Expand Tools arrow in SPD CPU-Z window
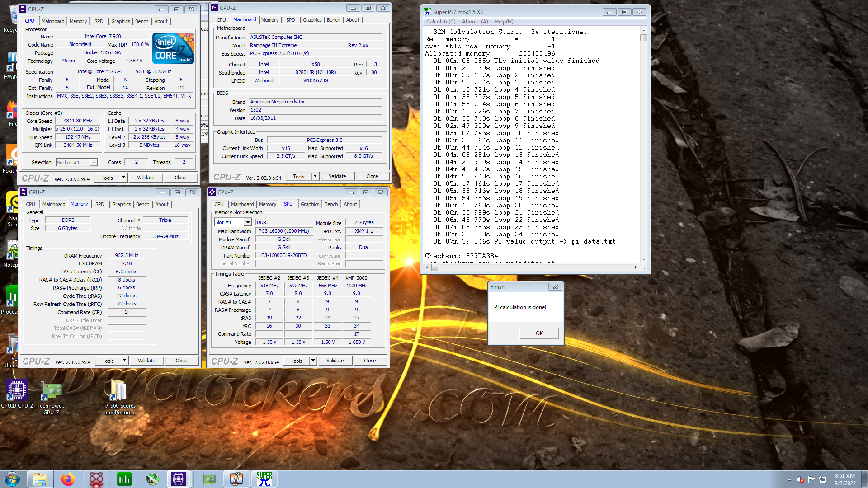The height and width of the screenshot is (488, 868). coord(313,361)
